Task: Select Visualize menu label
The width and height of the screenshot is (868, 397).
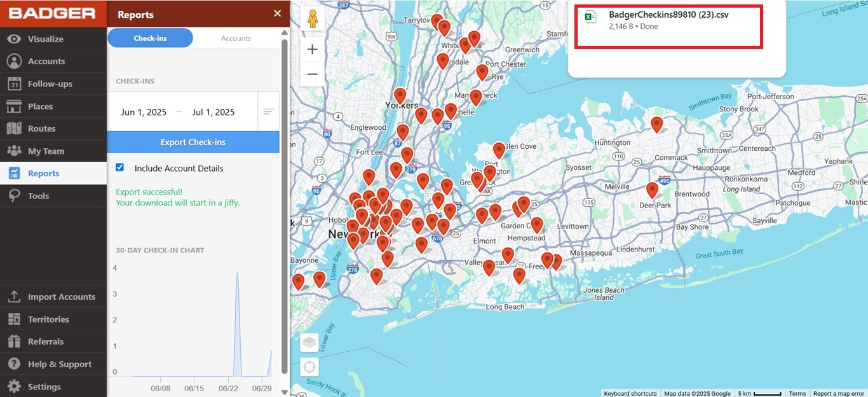Action: click(x=46, y=39)
